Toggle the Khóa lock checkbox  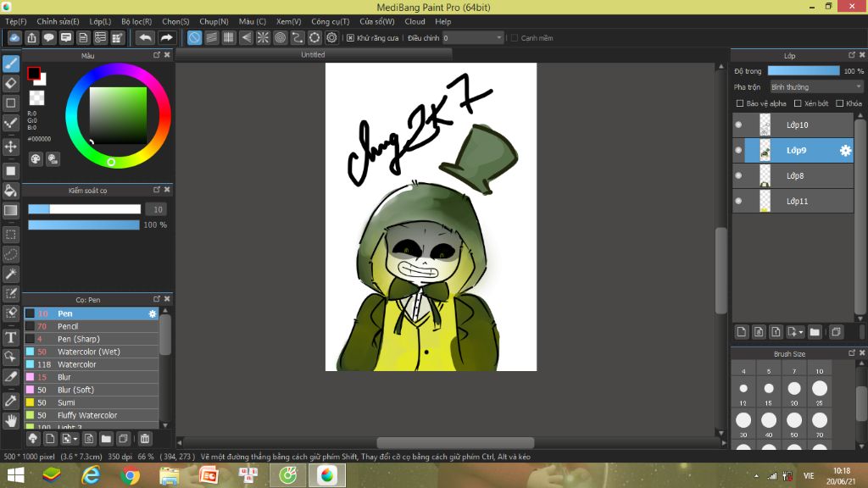pos(840,103)
